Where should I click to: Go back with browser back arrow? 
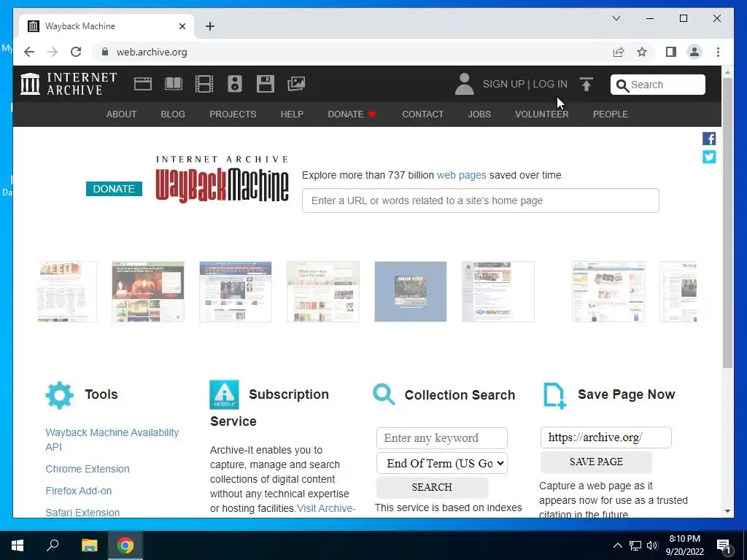click(x=29, y=52)
